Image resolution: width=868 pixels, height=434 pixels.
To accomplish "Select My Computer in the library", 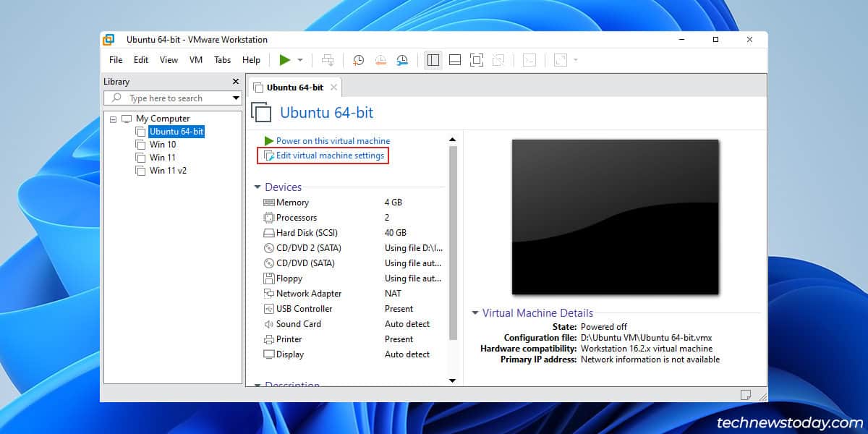I will click(x=163, y=119).
